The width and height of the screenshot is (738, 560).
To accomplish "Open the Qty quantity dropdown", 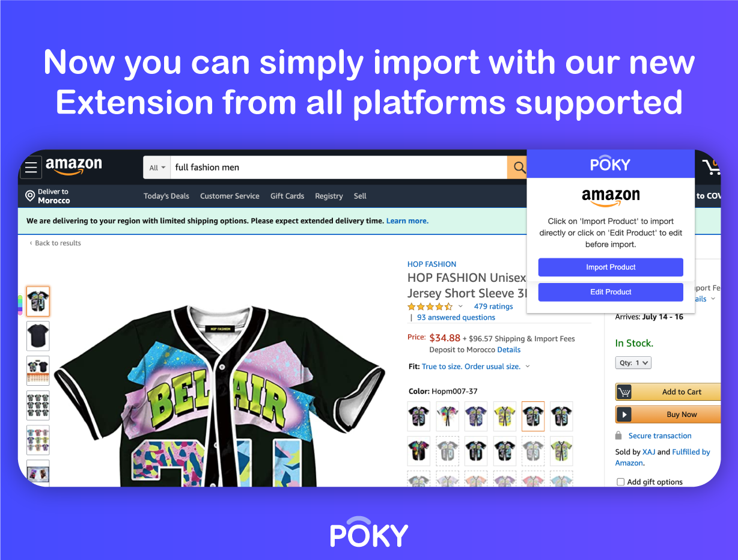I will click(633, 363).
